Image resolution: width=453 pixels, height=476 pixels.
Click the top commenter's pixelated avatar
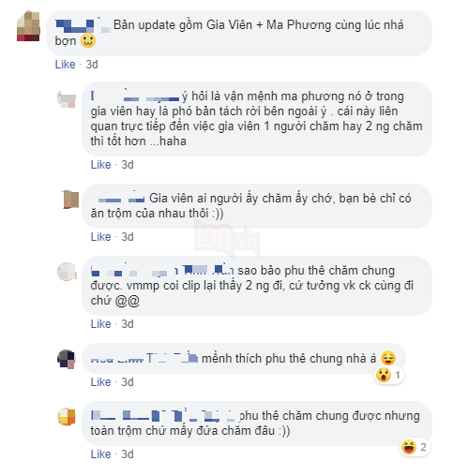(28, 26)
